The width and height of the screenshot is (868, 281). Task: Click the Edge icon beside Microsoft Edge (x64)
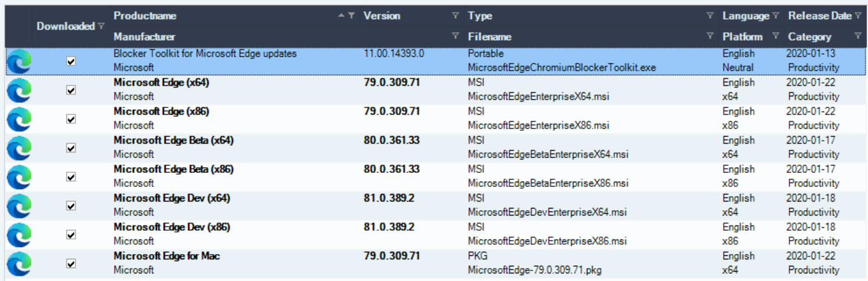click(x=19, y=90)
